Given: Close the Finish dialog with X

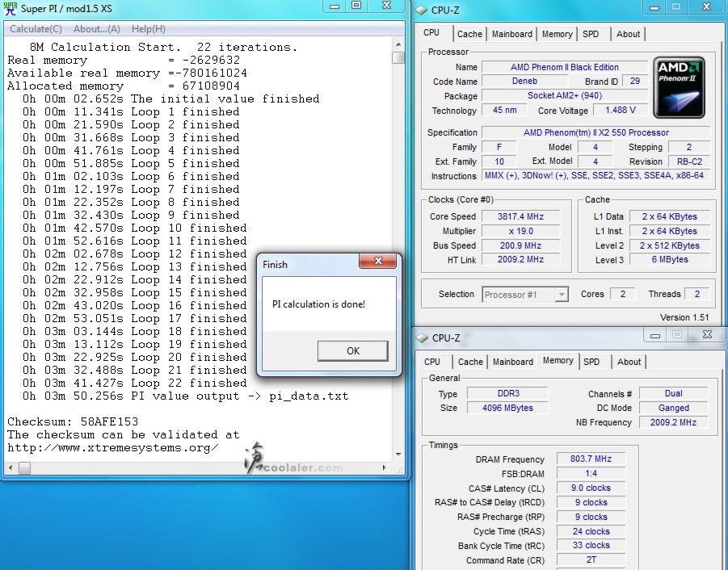Looking at the screenshot, I should (x=378, y=261).
